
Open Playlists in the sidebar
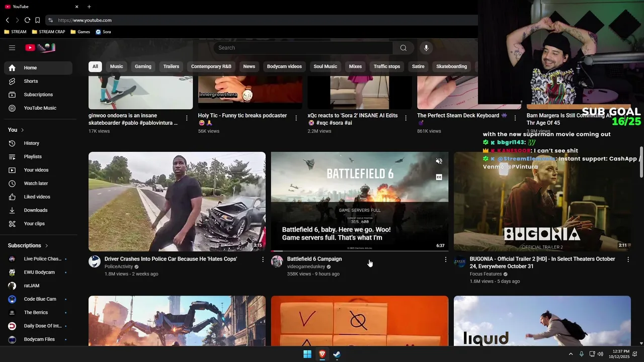pos(38,156)
